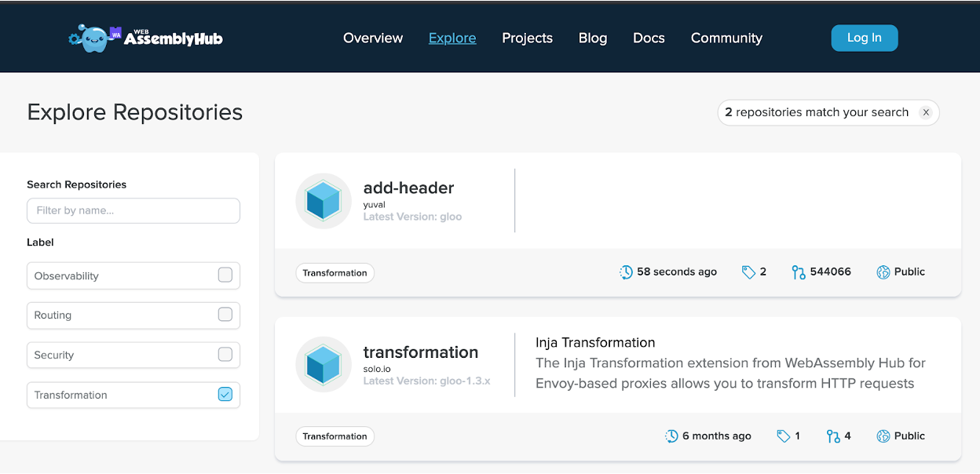Viewport: 980px width, 474px height.
Task: Open the transformation repository title
Action: [421, 352]
